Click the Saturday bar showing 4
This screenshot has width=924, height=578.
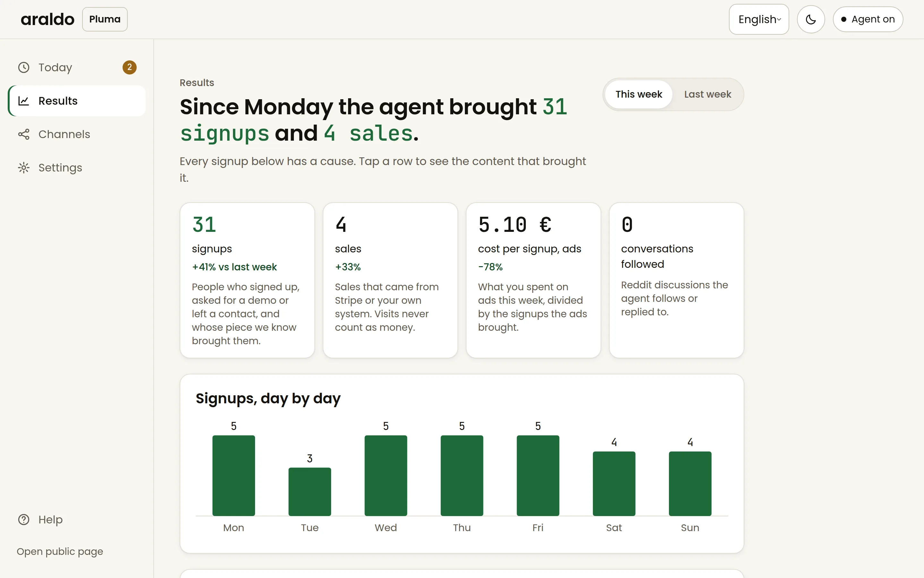click(614, 484)
